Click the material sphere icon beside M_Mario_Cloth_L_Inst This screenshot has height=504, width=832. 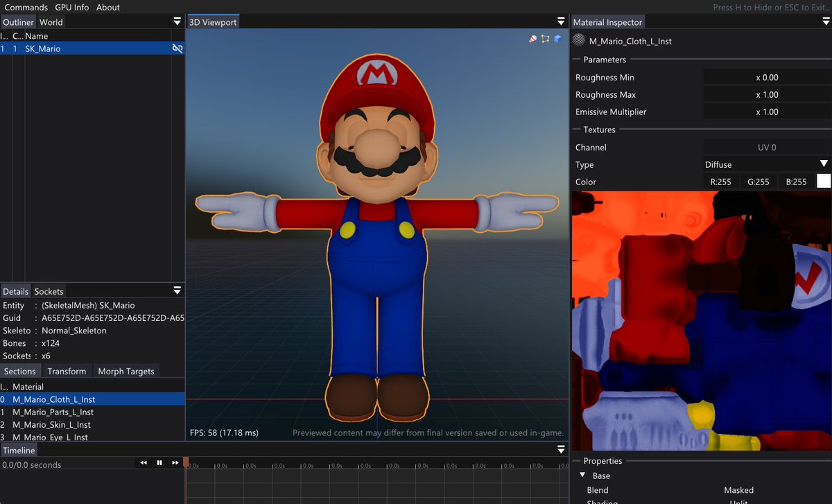pos(578,40)
